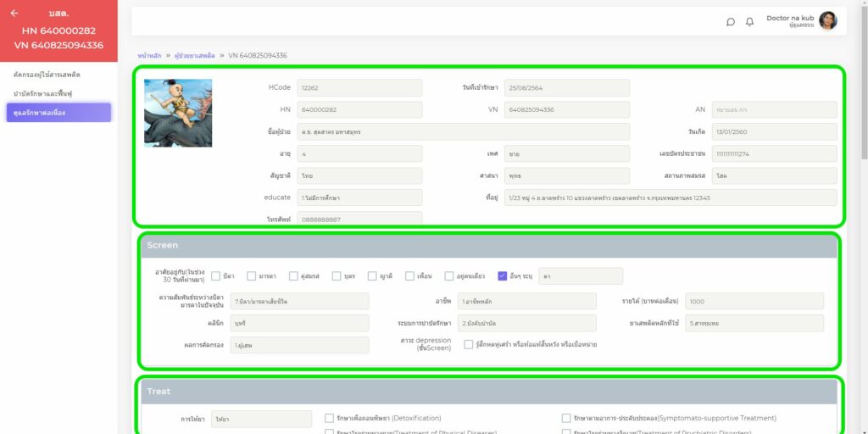Tick the depression screening checkbox
The height and width of the screenshot is (434, 868).
(x=469, y=345)
